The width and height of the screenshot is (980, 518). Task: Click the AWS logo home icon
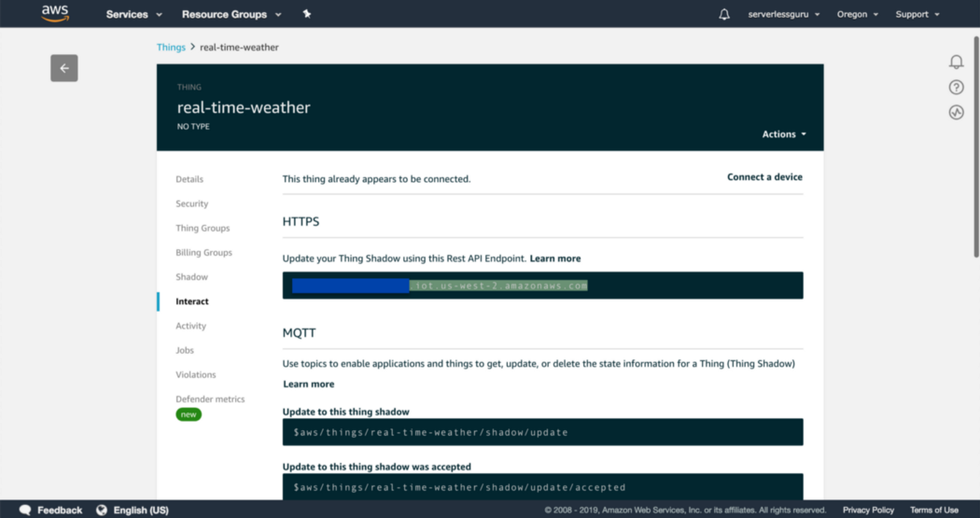point(55,14)
